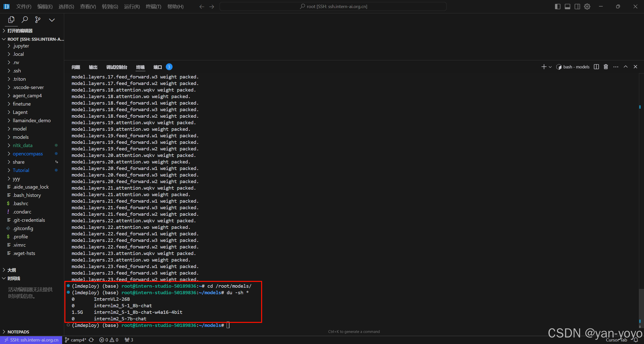Kill the terminal with the trash icon

[606, 67]
